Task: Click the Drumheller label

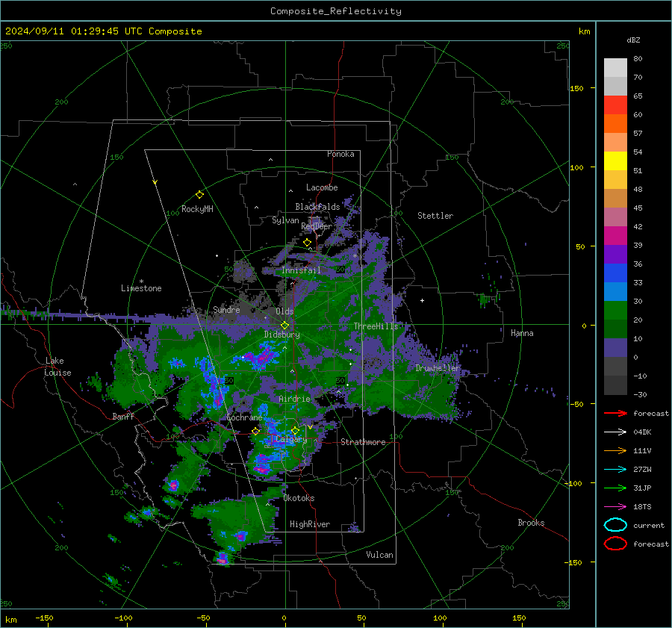Action: click(438, 368)
